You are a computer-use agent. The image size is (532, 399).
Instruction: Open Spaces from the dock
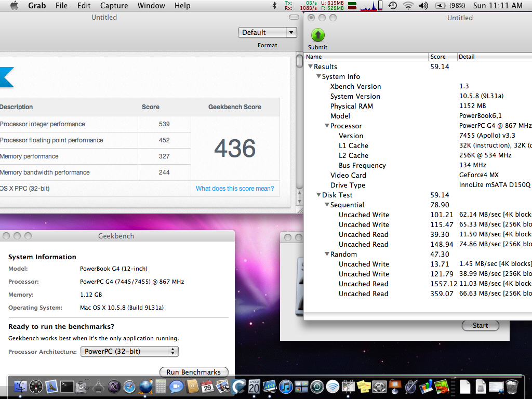click(x=301, y=387)
